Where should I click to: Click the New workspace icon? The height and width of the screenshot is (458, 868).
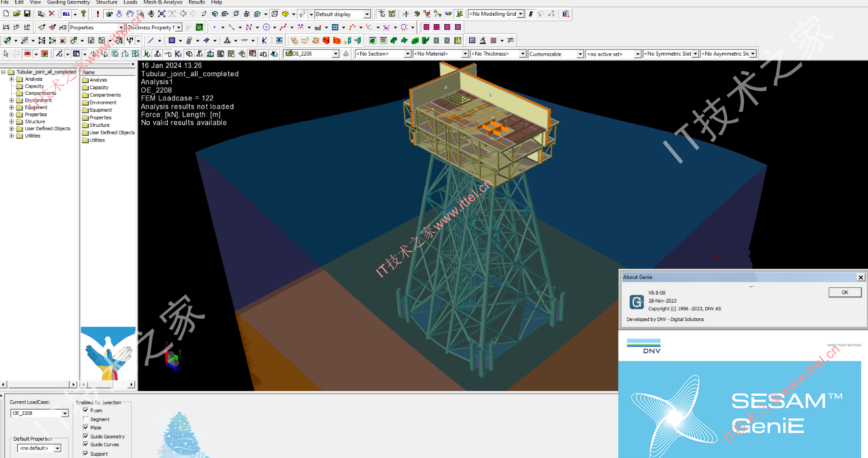[x=6, y=14]
